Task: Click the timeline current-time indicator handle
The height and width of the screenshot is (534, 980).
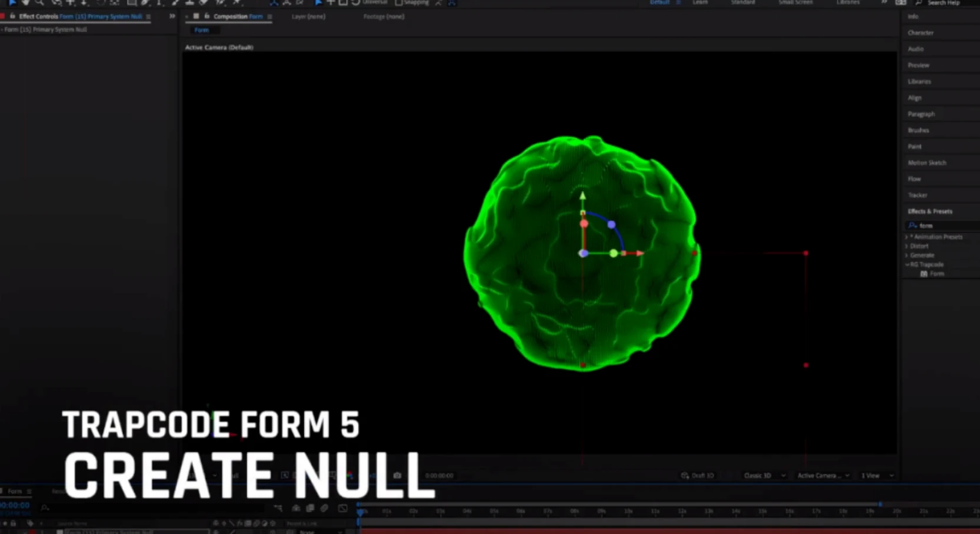Action: click(360, 512)
